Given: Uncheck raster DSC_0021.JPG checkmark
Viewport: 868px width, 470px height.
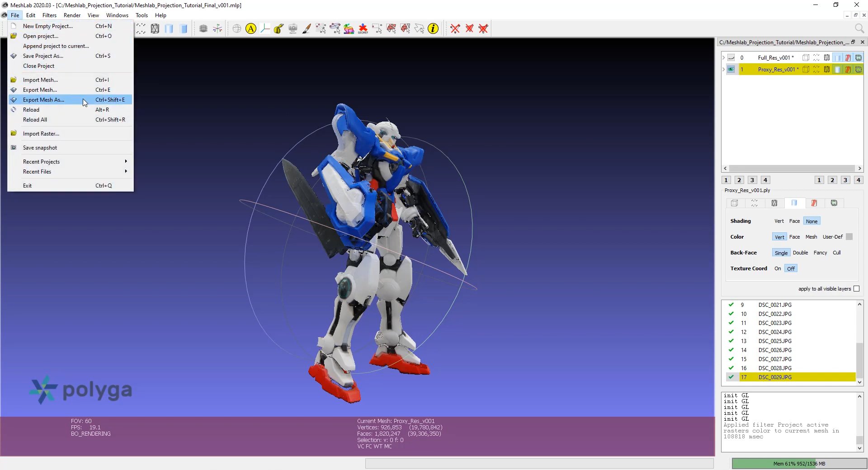Looking at the screenshot, I should point(731,305).
